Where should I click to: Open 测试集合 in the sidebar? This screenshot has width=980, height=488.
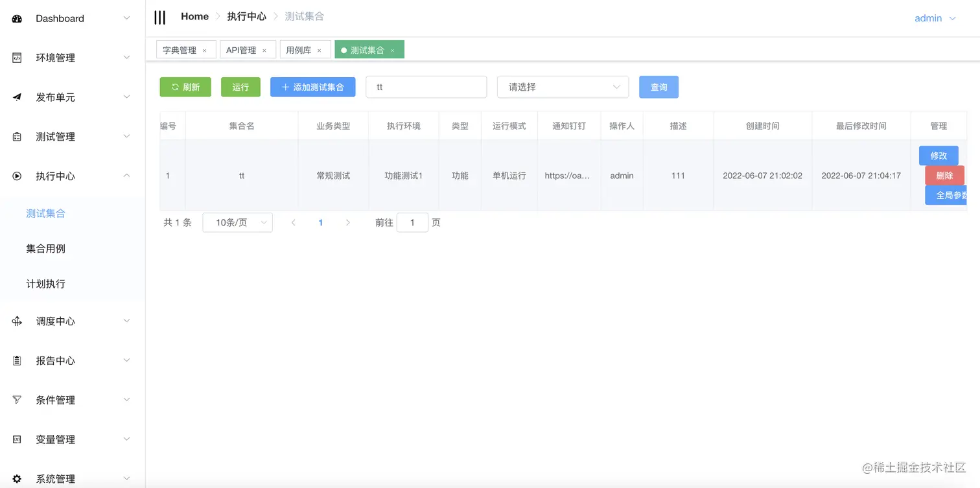(x=46, y=213)
